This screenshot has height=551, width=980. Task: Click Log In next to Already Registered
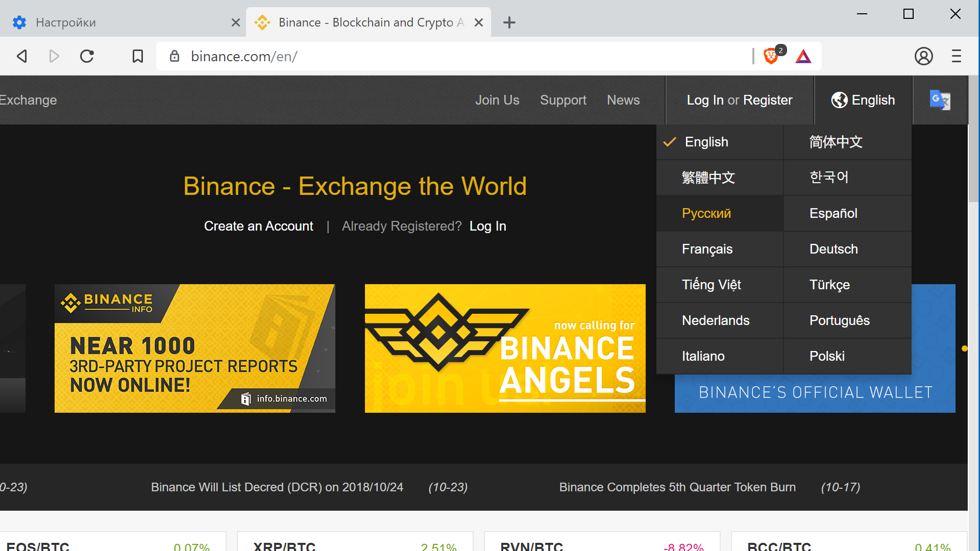488,226
